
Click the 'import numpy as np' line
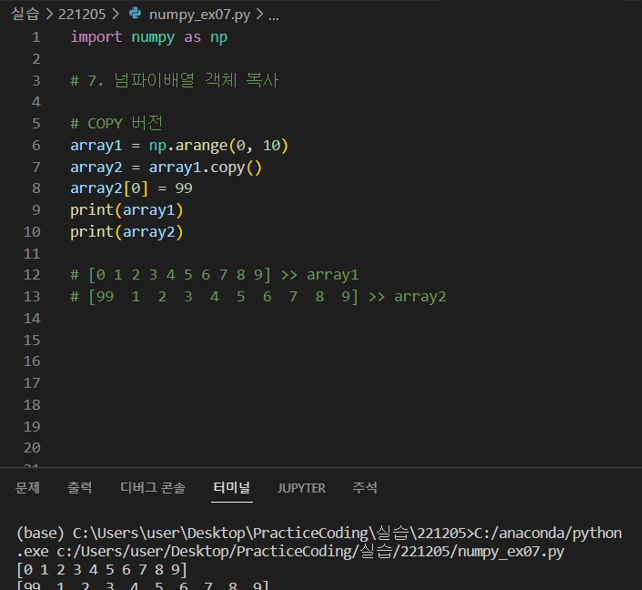point(149,37)
